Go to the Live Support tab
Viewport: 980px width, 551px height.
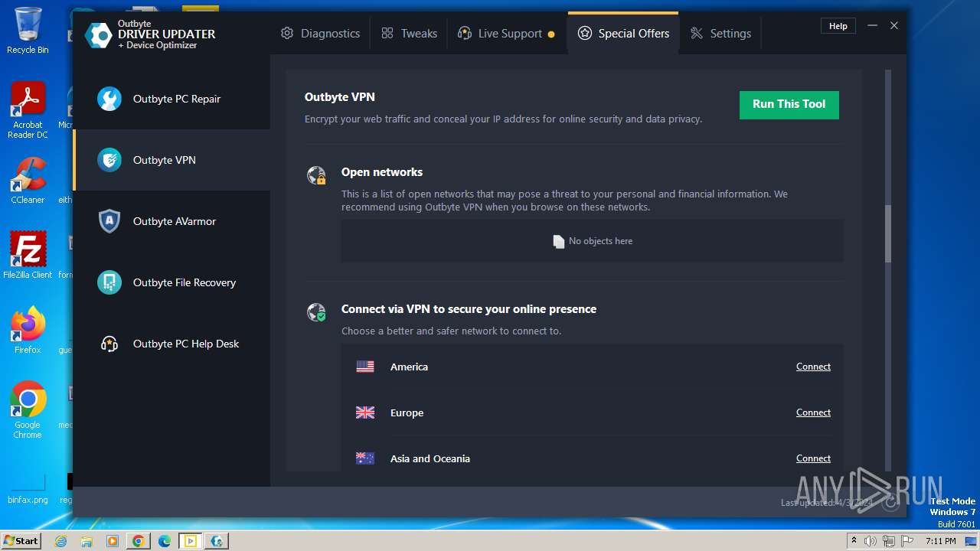pyautogui.click(x=506, y=34)
